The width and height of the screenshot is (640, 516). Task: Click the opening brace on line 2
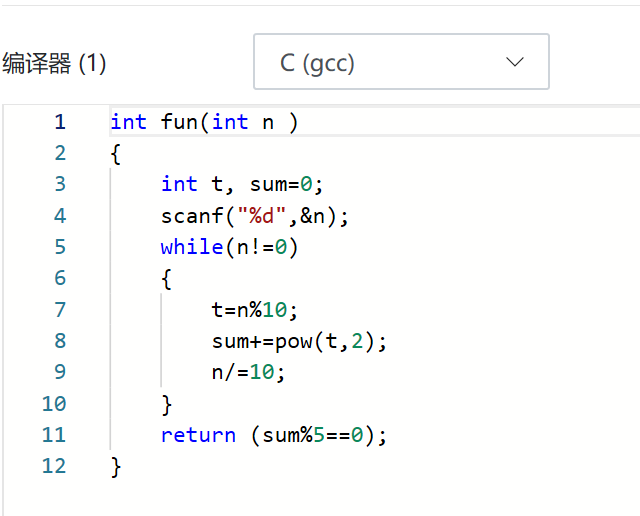tap(116, 154)
